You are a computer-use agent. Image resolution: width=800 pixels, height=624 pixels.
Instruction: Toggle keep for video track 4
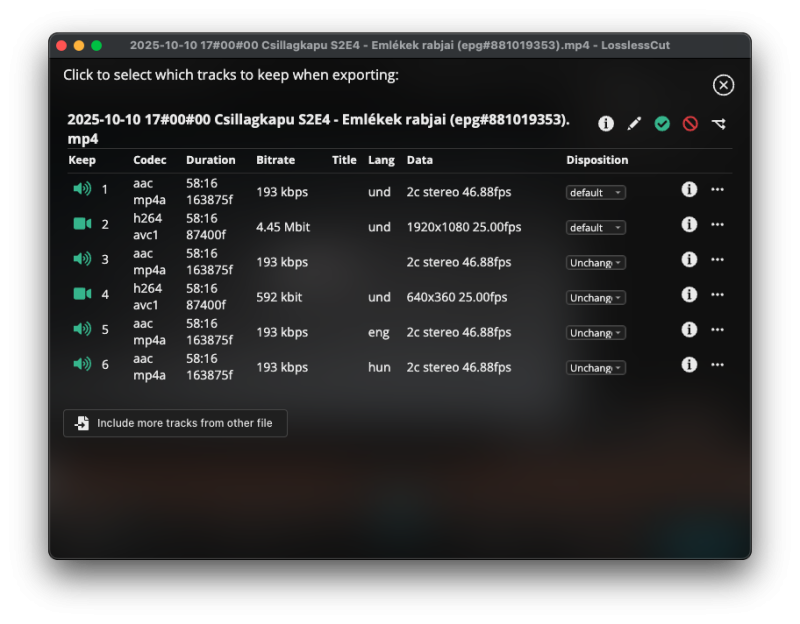[x=82, y=294]
